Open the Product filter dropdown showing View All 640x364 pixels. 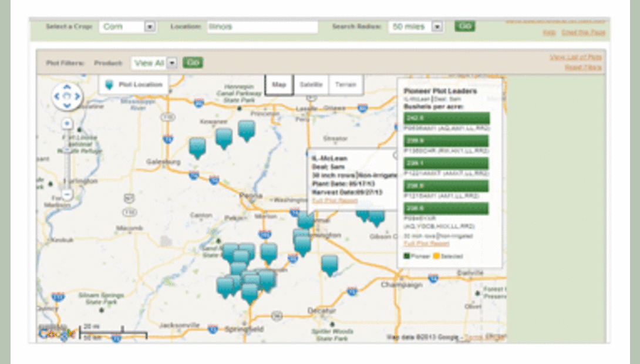click(x=154, y=63)
